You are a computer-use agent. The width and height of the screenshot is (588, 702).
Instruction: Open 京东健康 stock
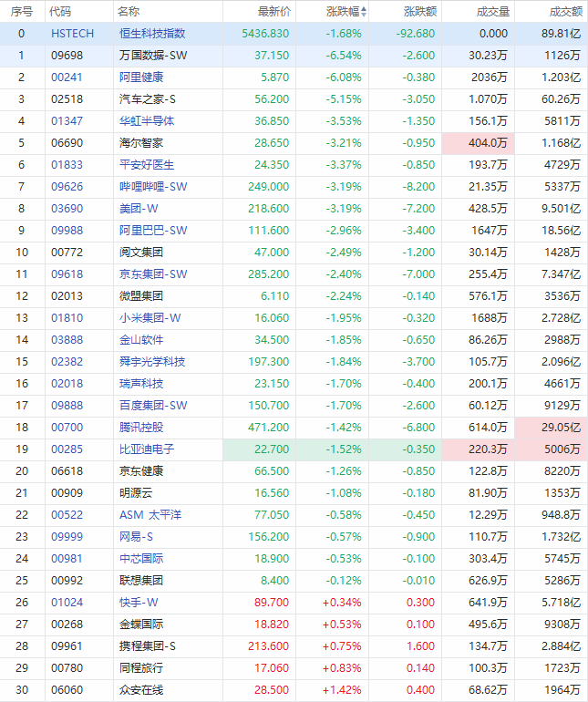(x=141, y=471)
